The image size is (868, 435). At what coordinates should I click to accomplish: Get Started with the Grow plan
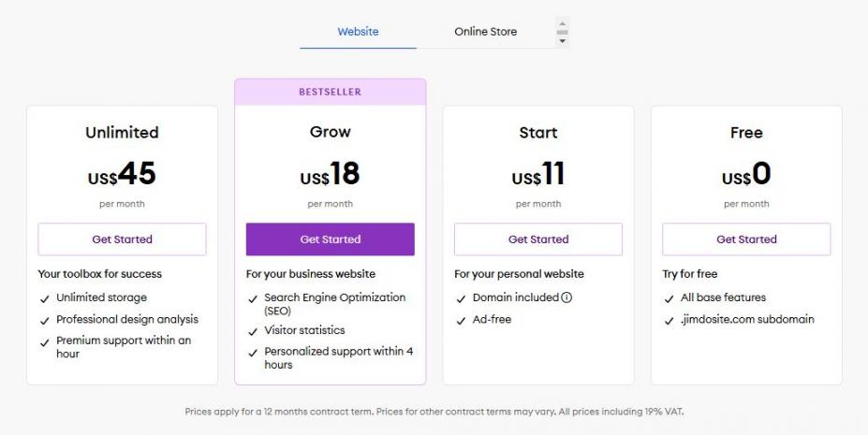(x=330, y=239)
